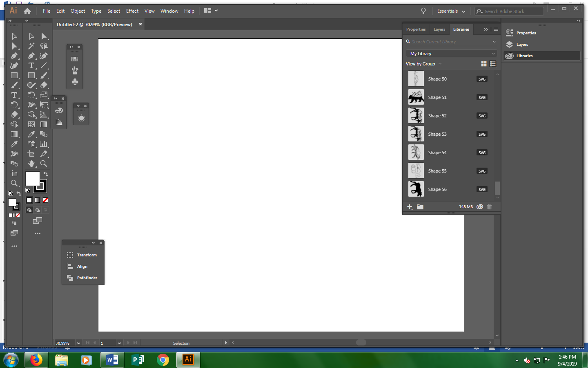The height and width of the screenshot is (368, 588).
Task: Add content with the plus icon
Action: pyautogui.click(x=410, y=207)
